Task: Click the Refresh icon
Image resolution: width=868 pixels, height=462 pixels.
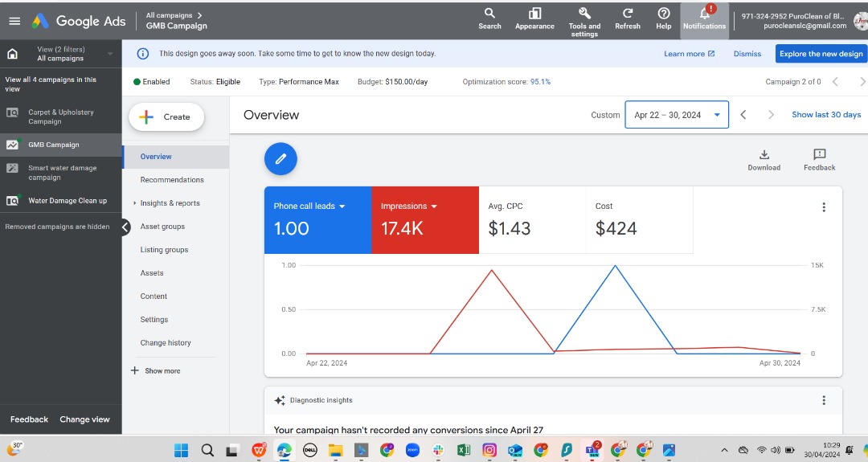Action: (x=628, y=18)
